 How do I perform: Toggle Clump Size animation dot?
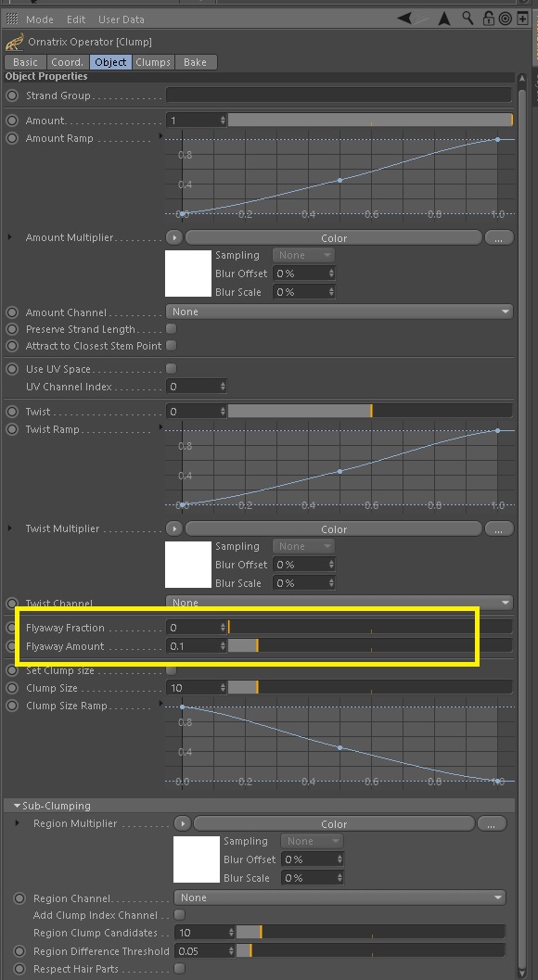click(x=12, y=688)
